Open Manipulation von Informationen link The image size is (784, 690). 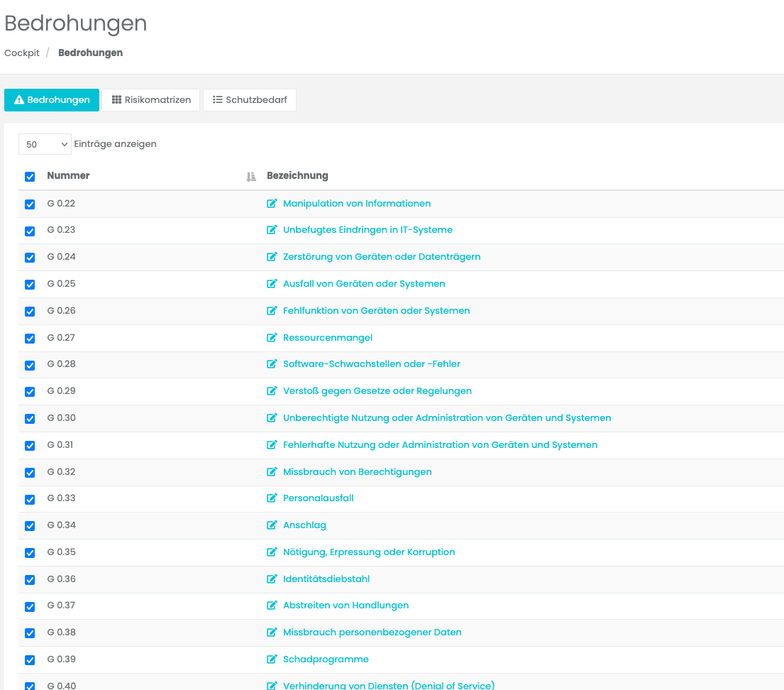tap(356, 203)
